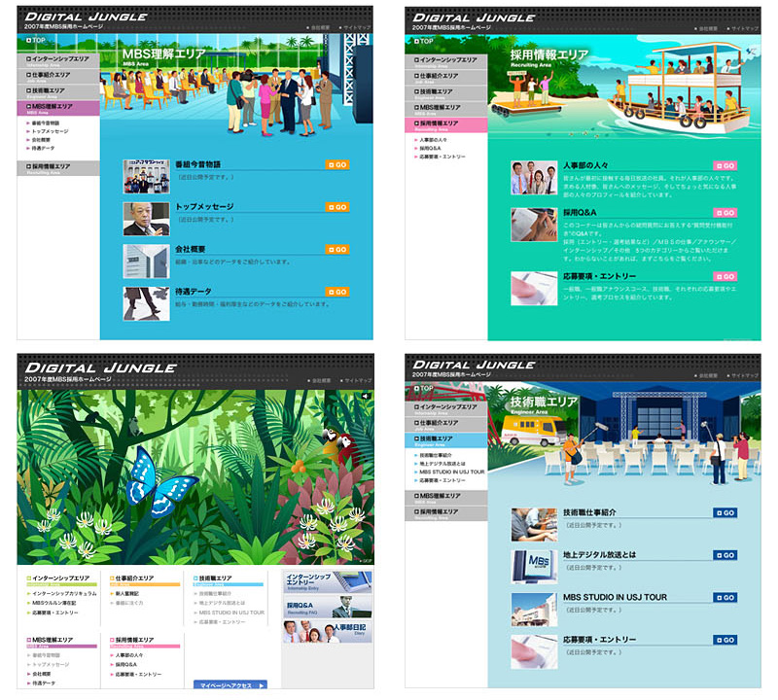Viewport: 778px width, 700px height.
Task: Select 採用情報エリア in MBS理解 page sidebar
Action: pyautogui.click(x=58, y=168)
